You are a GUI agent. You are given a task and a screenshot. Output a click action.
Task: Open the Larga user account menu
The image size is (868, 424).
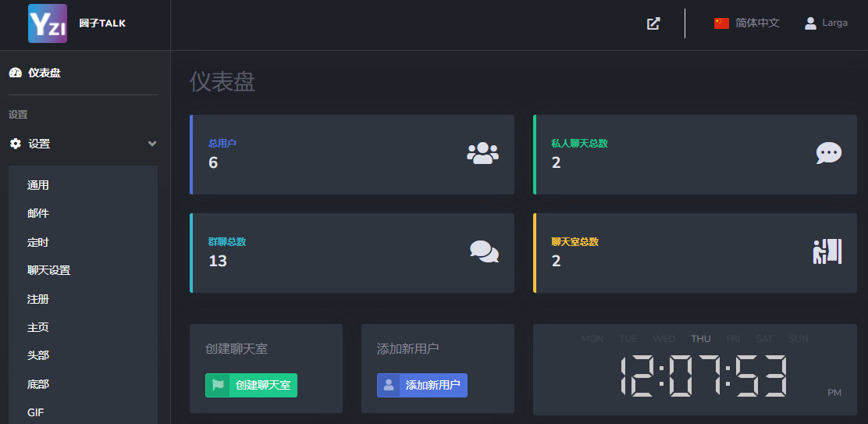pyautogui.click(x=834, y=23)
